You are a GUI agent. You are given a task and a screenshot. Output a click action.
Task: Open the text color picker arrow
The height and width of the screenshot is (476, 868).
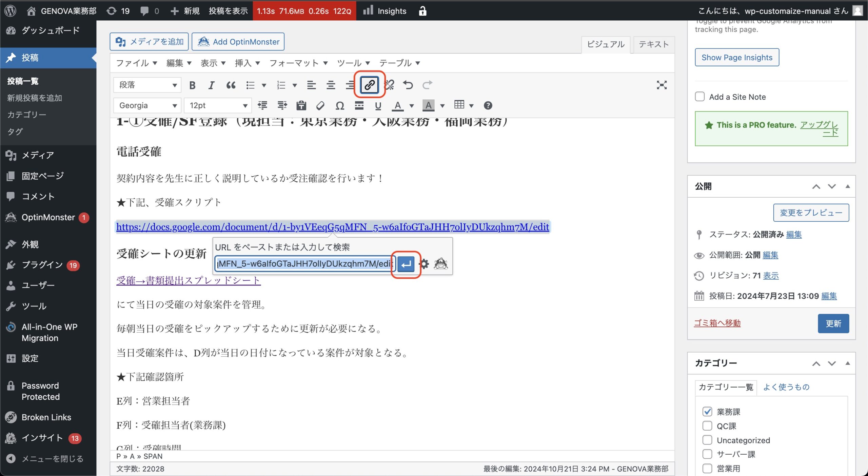coord(412,106)
